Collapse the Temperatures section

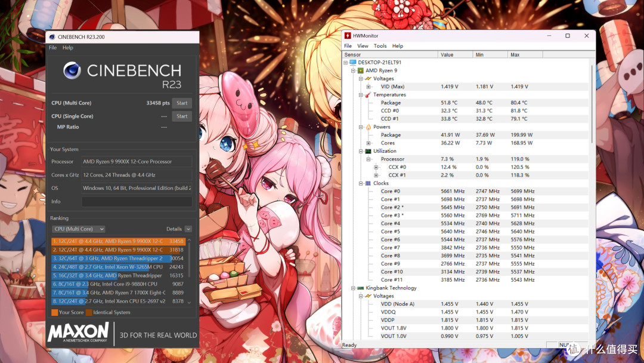[361, 95]
